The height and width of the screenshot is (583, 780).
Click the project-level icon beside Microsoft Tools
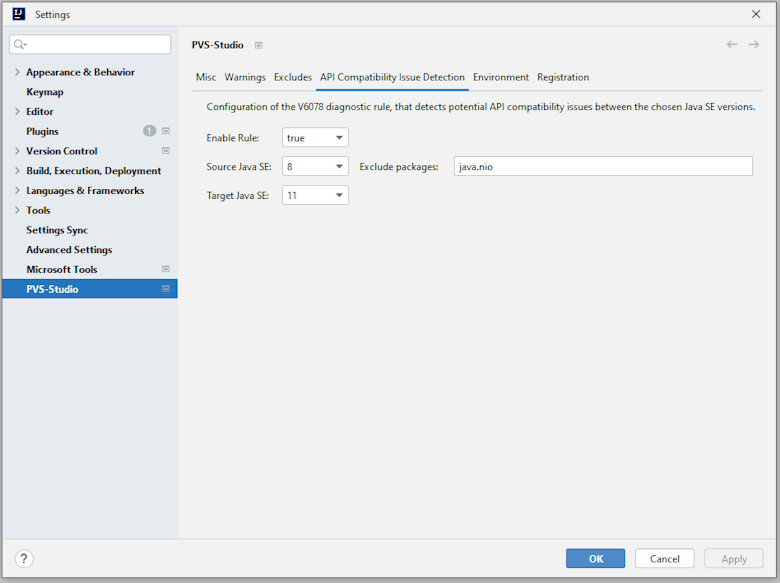point(166,269)
